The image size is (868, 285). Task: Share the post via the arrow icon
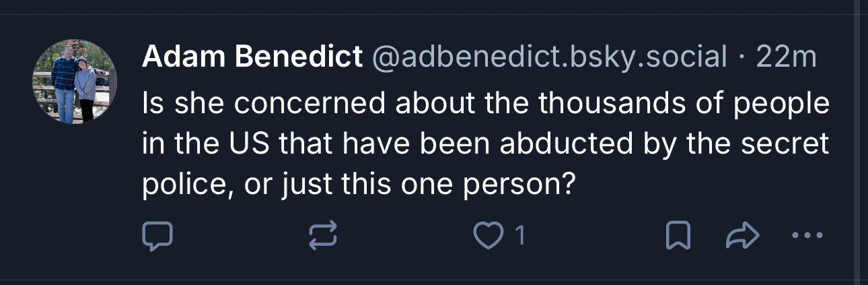[x=743, y=236]
